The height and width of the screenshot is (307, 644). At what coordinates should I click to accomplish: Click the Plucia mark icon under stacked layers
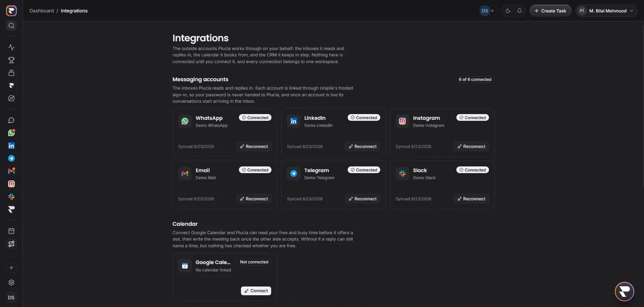click(x=11, y=85)
